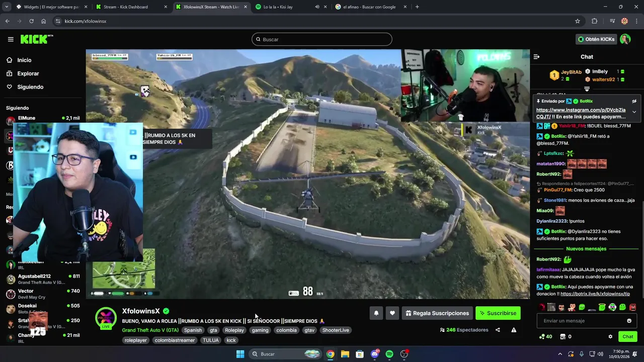Click Regala Suscripciones button

(437, 313)
